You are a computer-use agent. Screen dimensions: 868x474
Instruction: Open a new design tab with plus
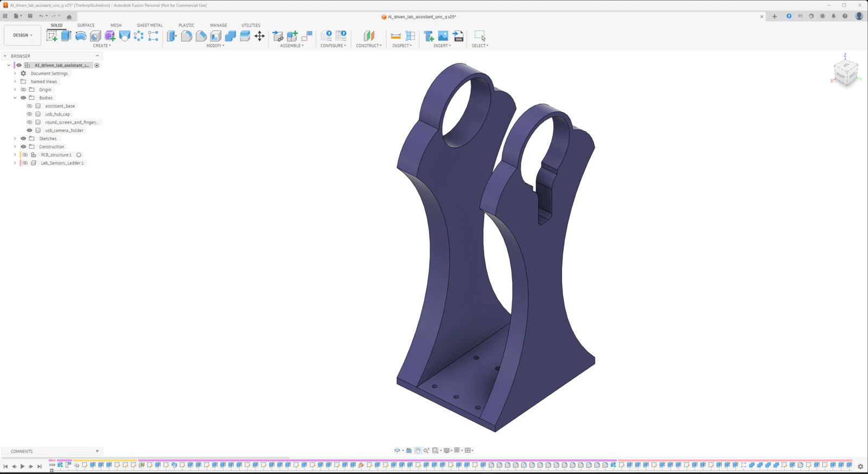tap(774, 16)
